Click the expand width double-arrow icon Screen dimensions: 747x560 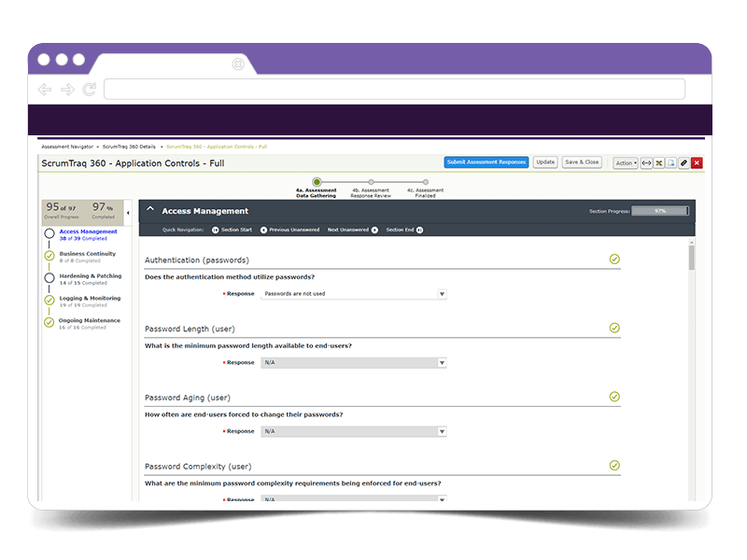(x=646, y=162)
